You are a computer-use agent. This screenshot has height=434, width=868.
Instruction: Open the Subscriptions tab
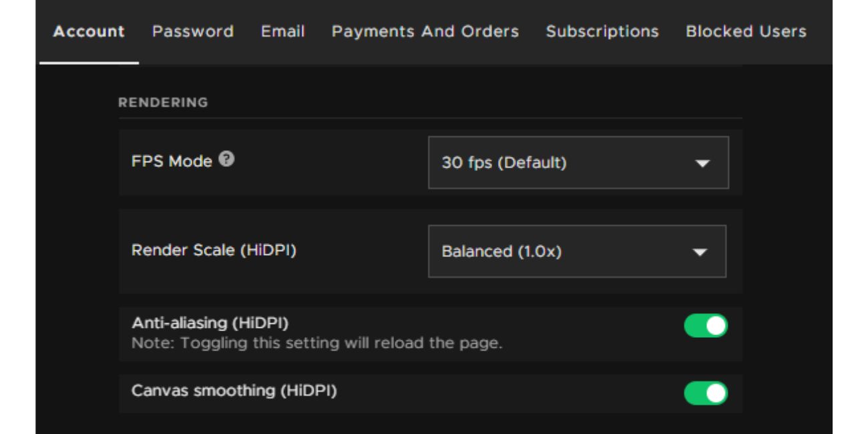click(604, 31)
